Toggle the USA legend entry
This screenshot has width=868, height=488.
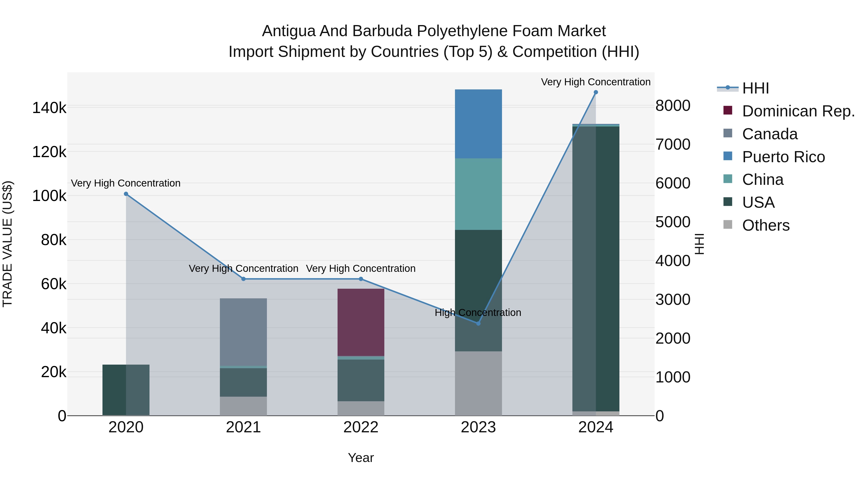pyautogui.click(x=749, y=202)
